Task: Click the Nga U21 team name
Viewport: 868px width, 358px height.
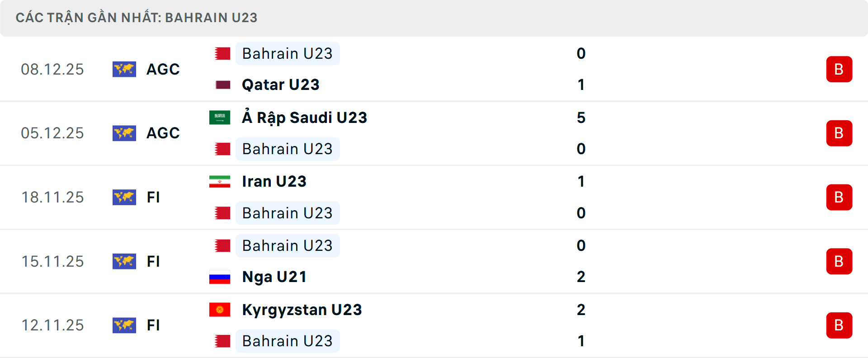Action: point(273,277)
